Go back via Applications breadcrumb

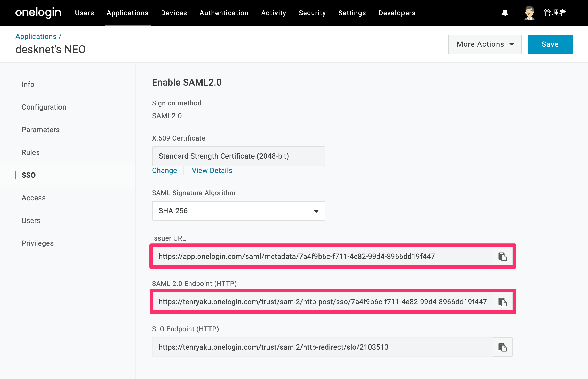tap(36, 36)
